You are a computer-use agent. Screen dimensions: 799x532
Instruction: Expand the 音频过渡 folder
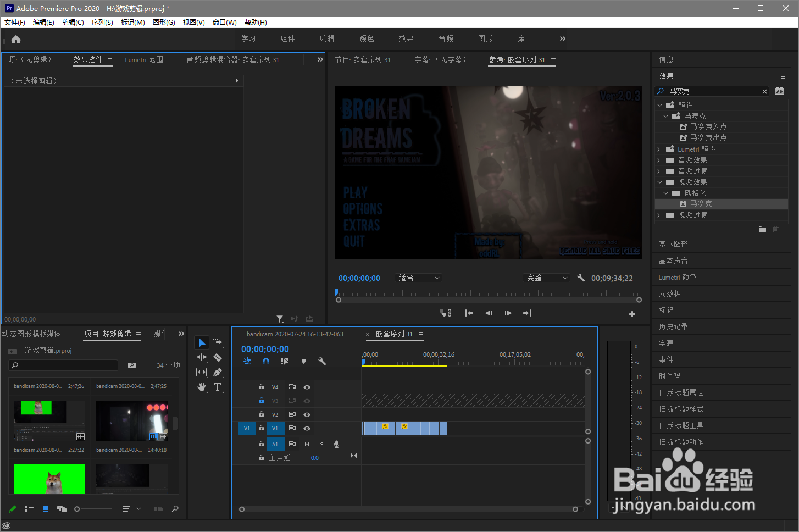(659, 171)
